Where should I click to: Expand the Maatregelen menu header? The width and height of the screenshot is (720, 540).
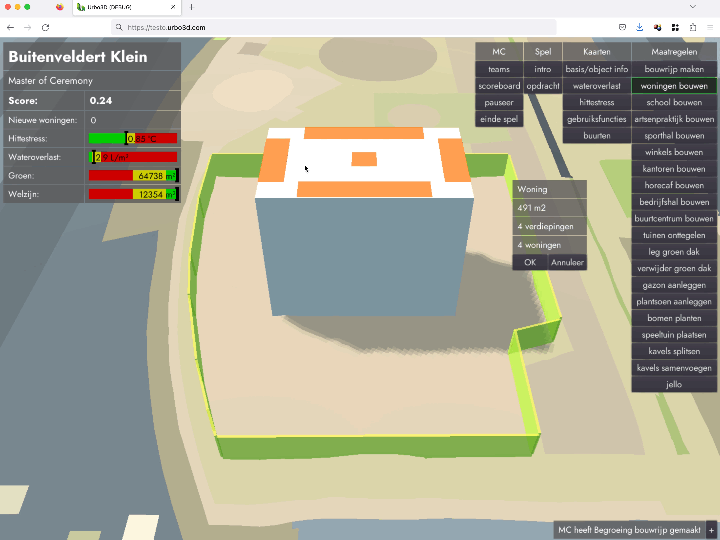[674, 51]
